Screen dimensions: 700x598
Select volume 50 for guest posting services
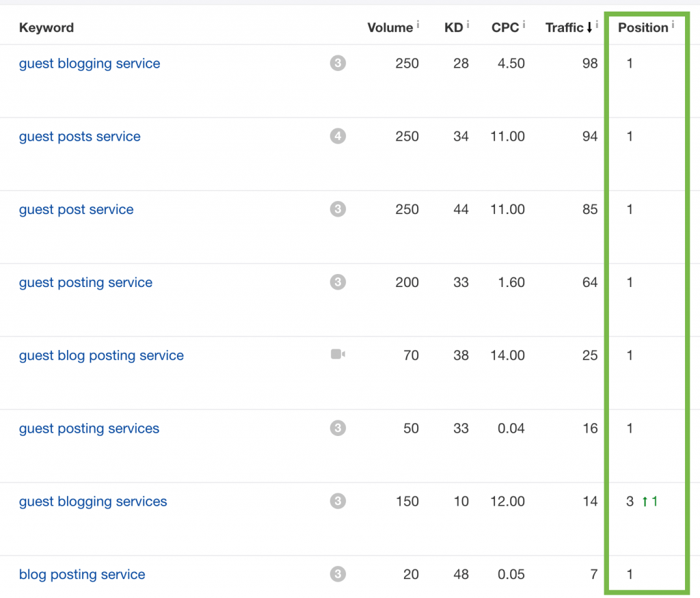[411, 429]
